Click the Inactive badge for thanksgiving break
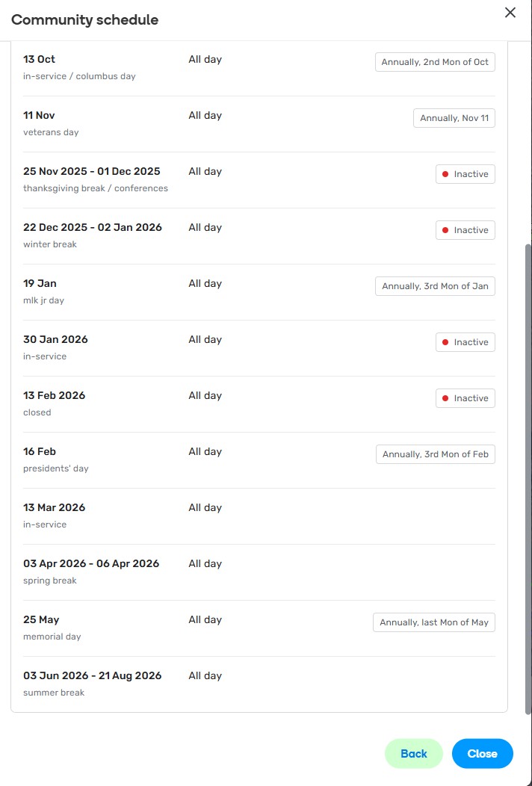 [466, 174]
